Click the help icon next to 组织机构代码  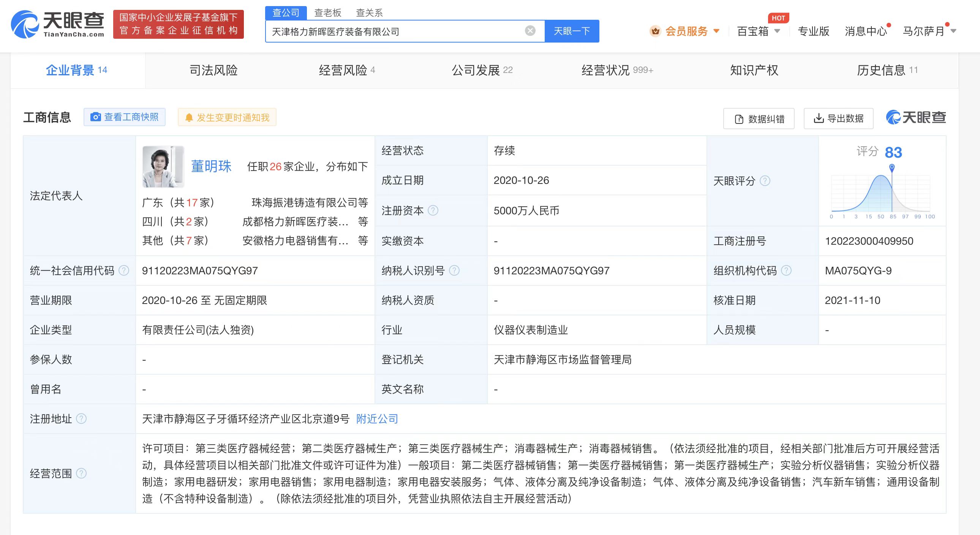pyautogui.click(x=786, y=271)
